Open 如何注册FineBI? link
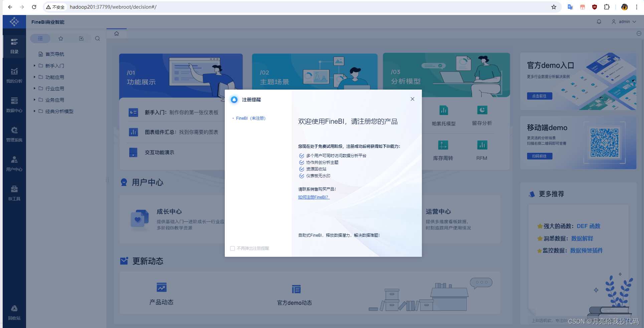The height and width of the screenshot is (328, 644). point(314,197)
